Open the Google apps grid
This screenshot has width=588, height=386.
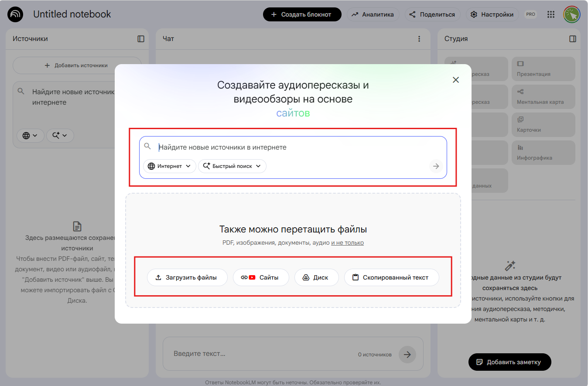pos(551,14)
